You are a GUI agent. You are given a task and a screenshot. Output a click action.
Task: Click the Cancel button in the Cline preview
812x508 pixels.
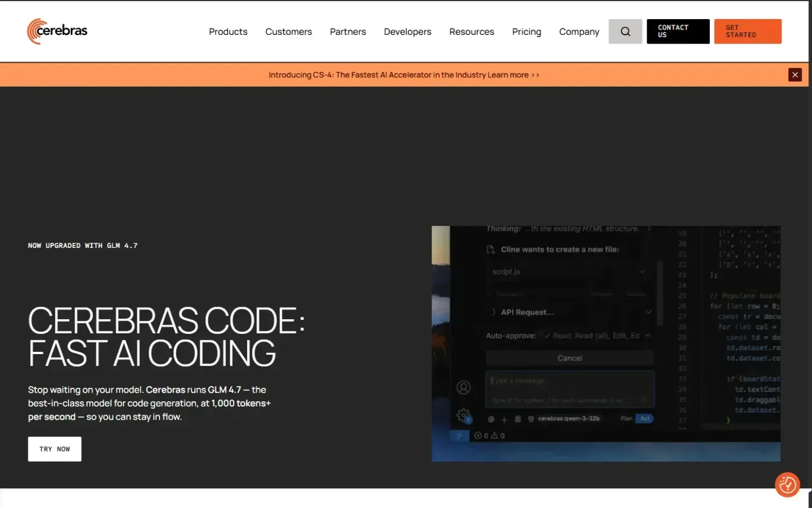click(x=570, y=358)
